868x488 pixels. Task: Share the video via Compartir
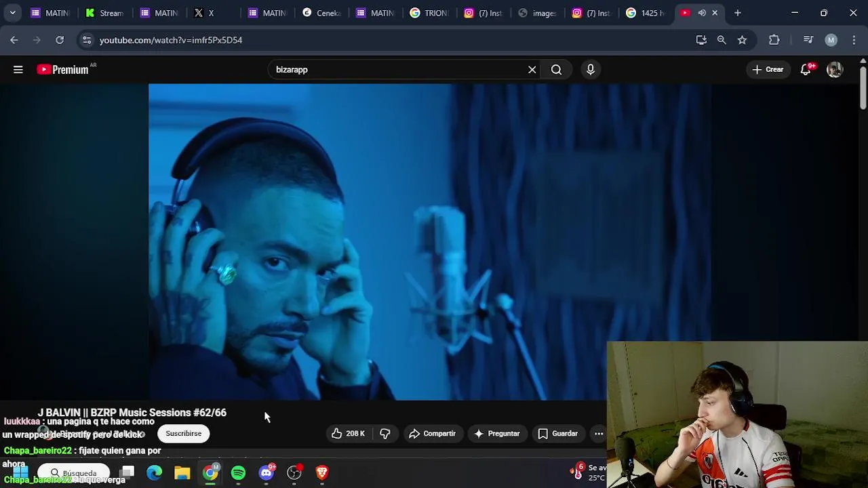432,433
